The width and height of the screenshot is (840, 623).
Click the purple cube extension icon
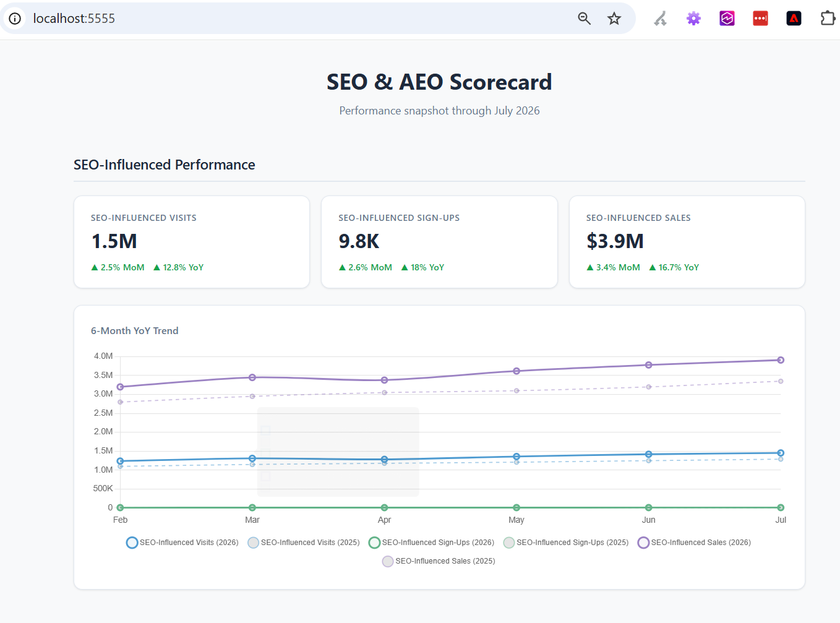click(727, 19)
